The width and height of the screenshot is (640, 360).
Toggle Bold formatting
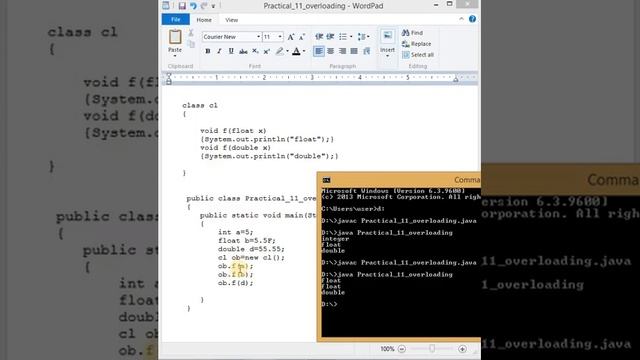[x=208, y=51]
